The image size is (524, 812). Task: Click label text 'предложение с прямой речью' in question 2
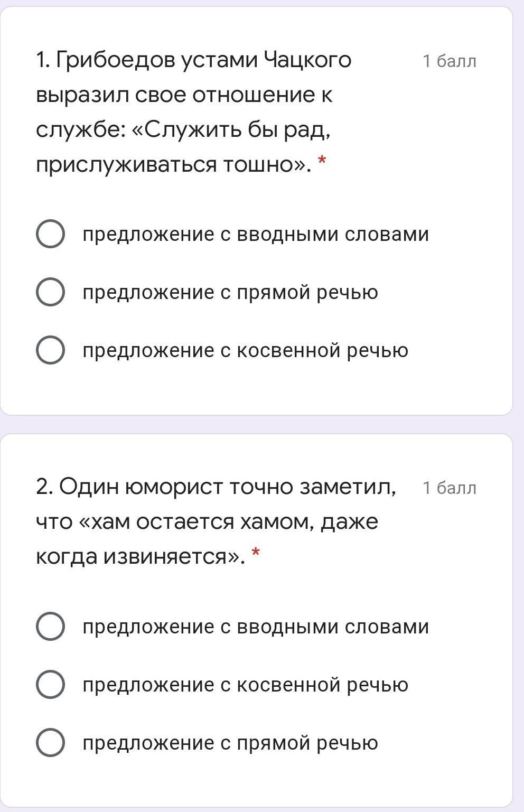click(x=230, y=743)
